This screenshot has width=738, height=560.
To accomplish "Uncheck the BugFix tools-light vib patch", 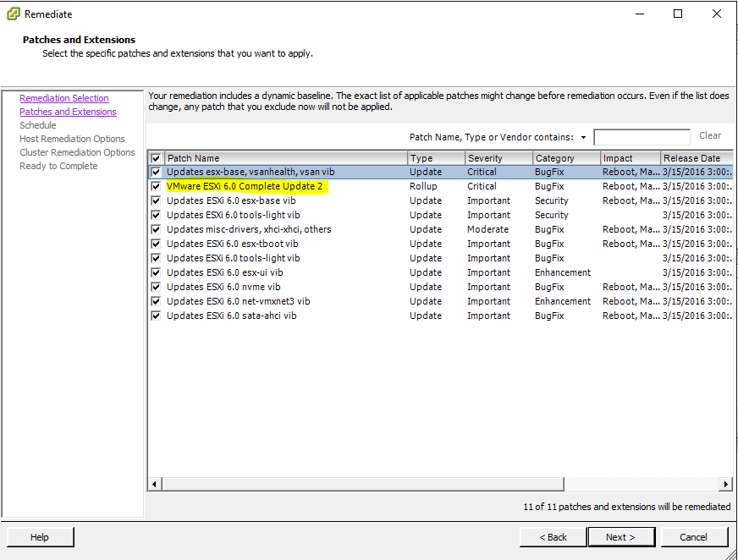I will [156, 258].
